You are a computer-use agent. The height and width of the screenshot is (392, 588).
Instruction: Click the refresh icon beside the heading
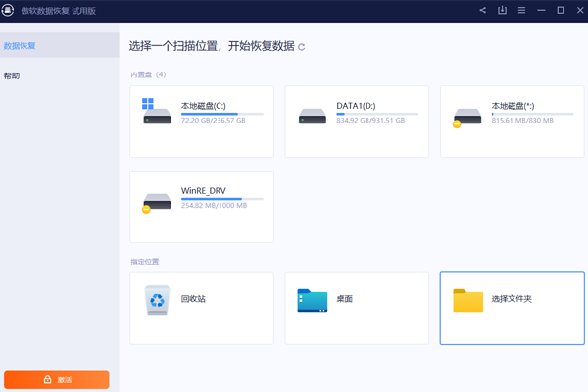302,47
